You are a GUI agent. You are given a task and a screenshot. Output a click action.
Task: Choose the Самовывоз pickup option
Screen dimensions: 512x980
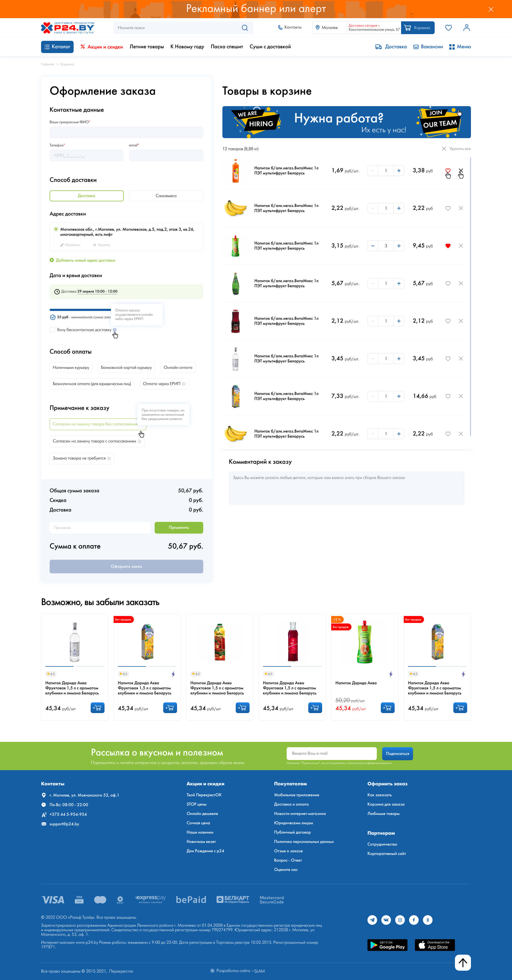pos(166,196)
